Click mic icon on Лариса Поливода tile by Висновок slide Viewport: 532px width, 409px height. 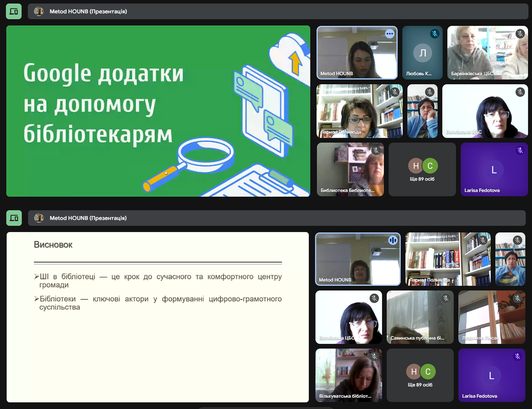(x=483, y=240)
